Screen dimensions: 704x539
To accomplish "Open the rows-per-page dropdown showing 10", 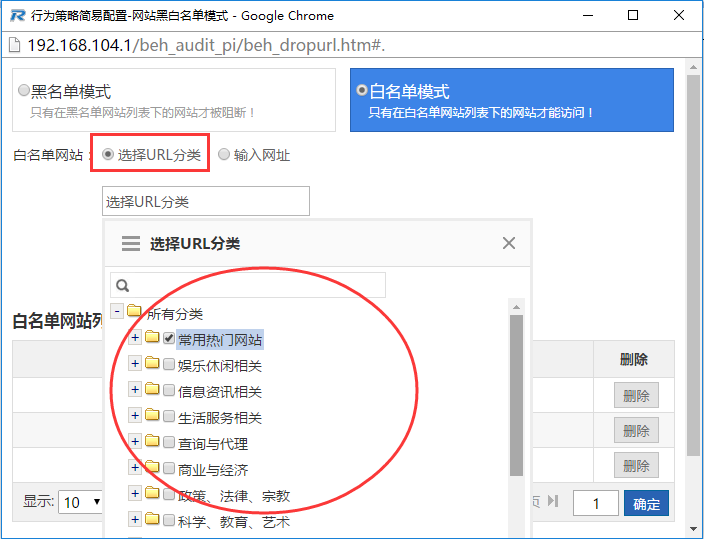I will click(82, 502).
